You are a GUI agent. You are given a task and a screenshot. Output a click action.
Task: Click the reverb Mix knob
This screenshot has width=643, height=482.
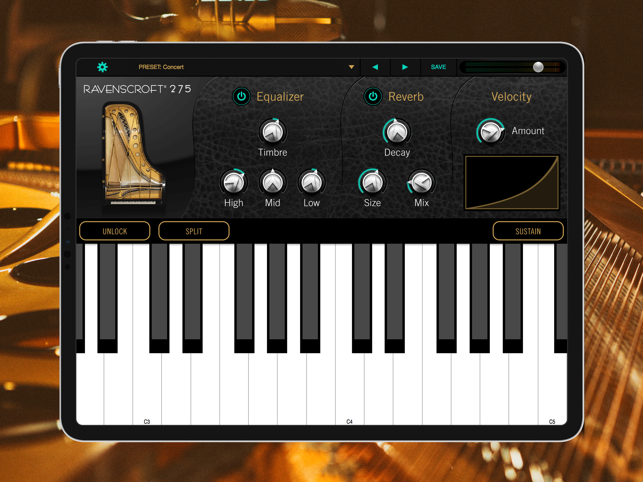[421, 182]
